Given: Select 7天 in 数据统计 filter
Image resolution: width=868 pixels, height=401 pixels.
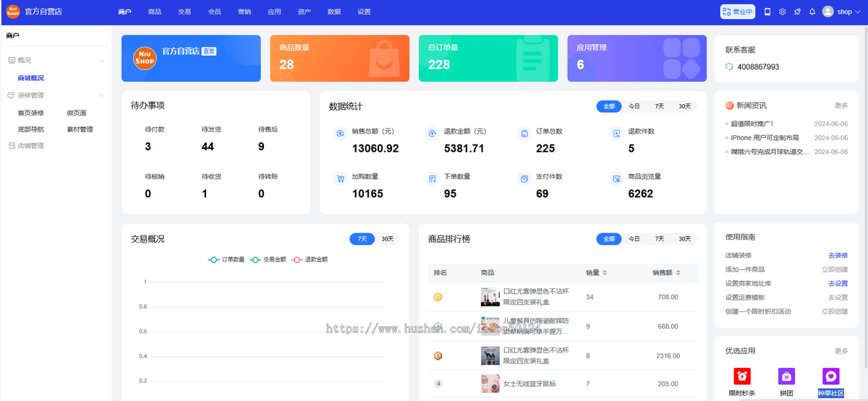Looking at the screenshot, I should tap(660, 106).
